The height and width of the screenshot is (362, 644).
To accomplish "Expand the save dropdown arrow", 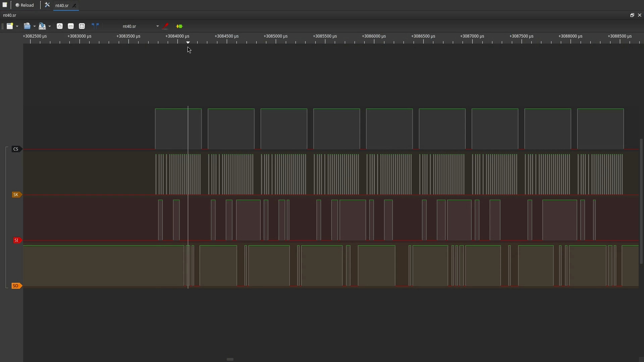I will click(50, 26).
